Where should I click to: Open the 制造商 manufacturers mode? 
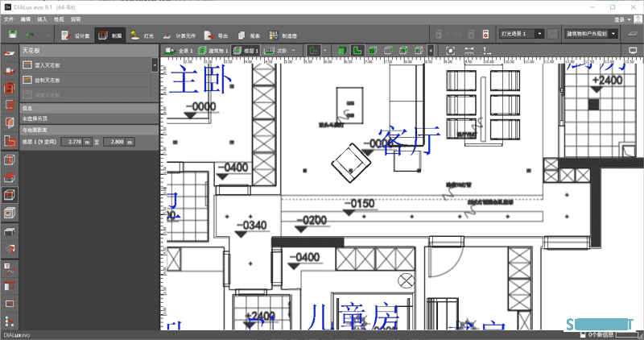283,35
